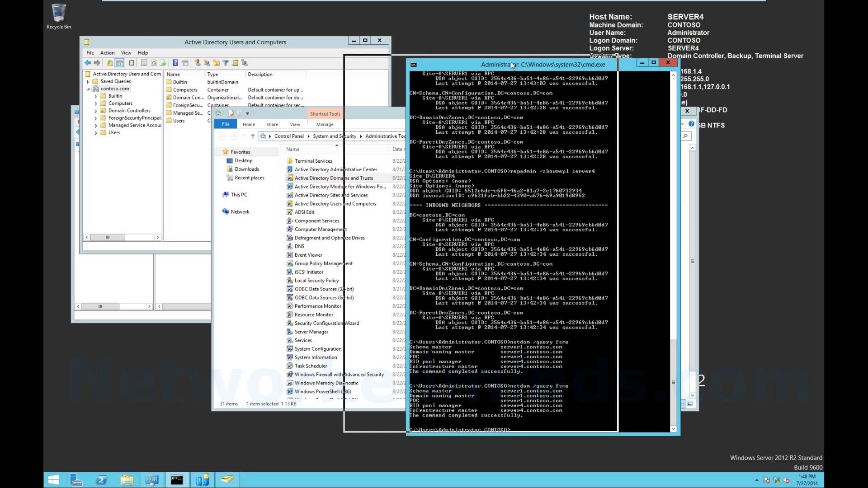Image resolution: width=868 pixels, height=488 pixels.
Task: Open the File menu in ADUC
Action: coord(90,53)
